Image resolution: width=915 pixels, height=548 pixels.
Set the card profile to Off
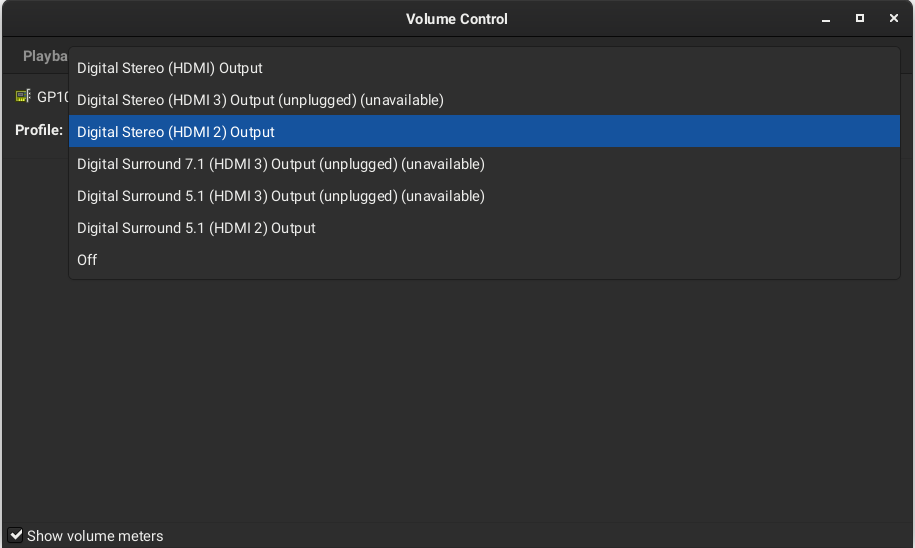(x=484, y=260)
